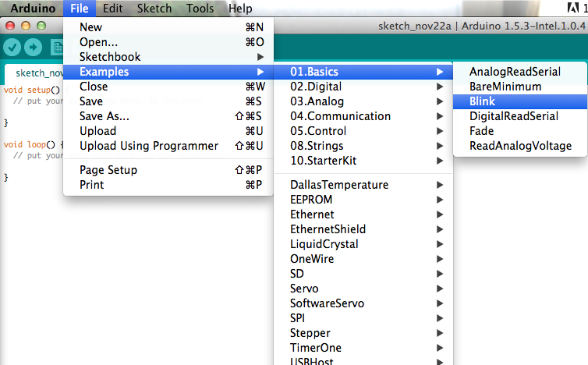
Task: Minimize the window with yellow button
Action: coord(26,26)
